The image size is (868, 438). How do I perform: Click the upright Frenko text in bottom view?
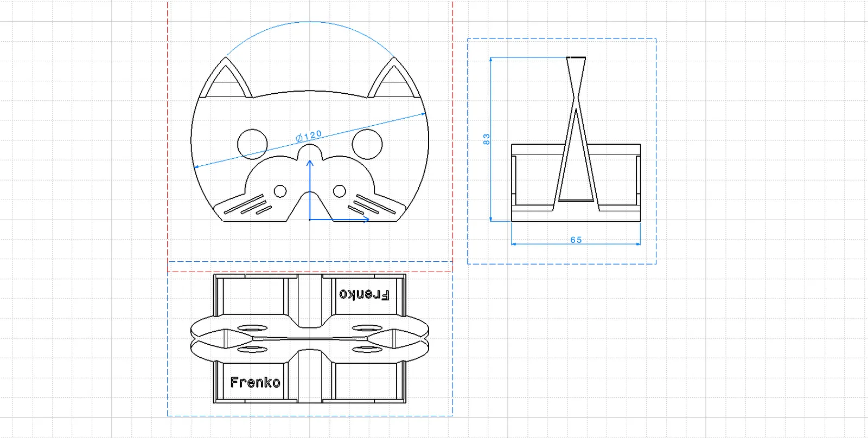(255, 382)
